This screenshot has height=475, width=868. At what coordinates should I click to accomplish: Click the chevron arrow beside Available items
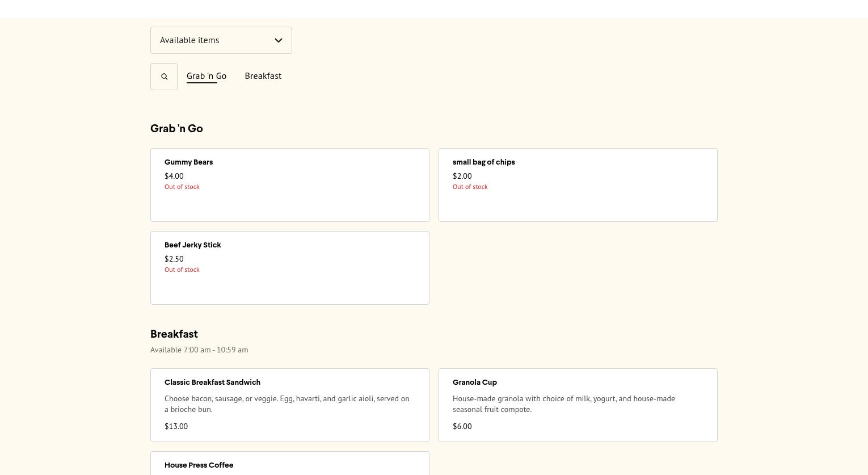pyautogui.click(x=279, y=40)
